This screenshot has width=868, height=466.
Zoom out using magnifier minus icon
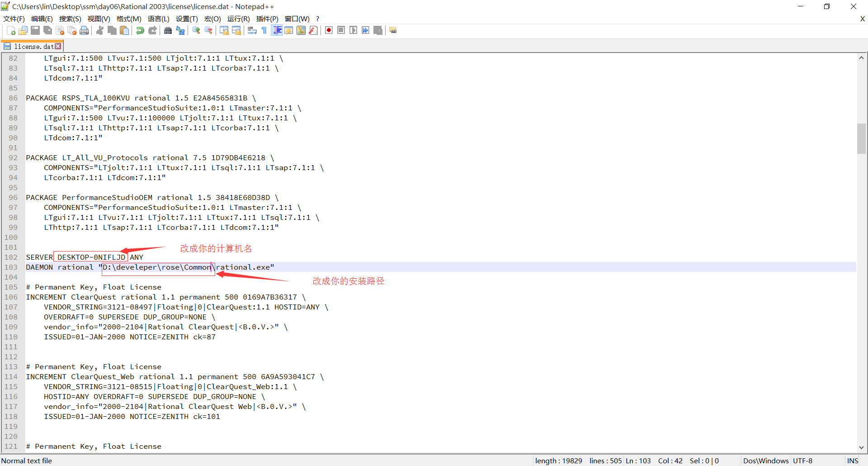[x=208, y=30]
